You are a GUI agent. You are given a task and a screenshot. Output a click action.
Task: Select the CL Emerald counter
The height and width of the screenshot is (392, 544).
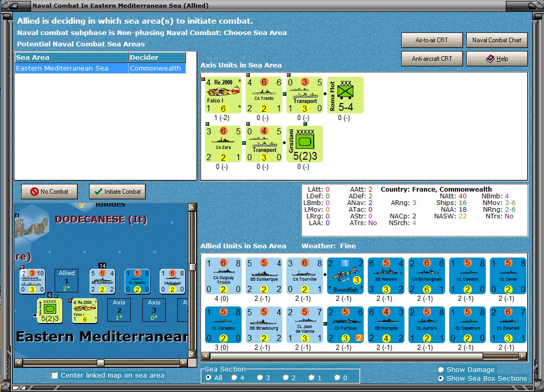pos(508,325)
